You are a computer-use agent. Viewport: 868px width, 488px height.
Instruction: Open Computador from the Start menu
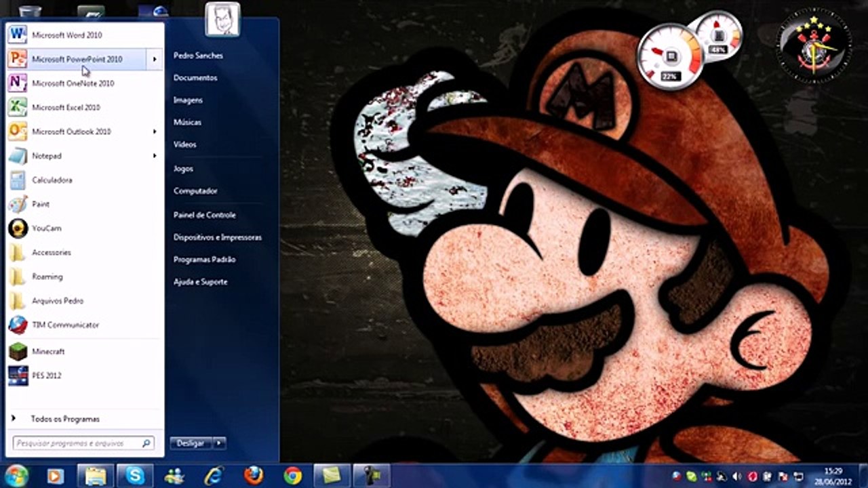tap(195, 191)
